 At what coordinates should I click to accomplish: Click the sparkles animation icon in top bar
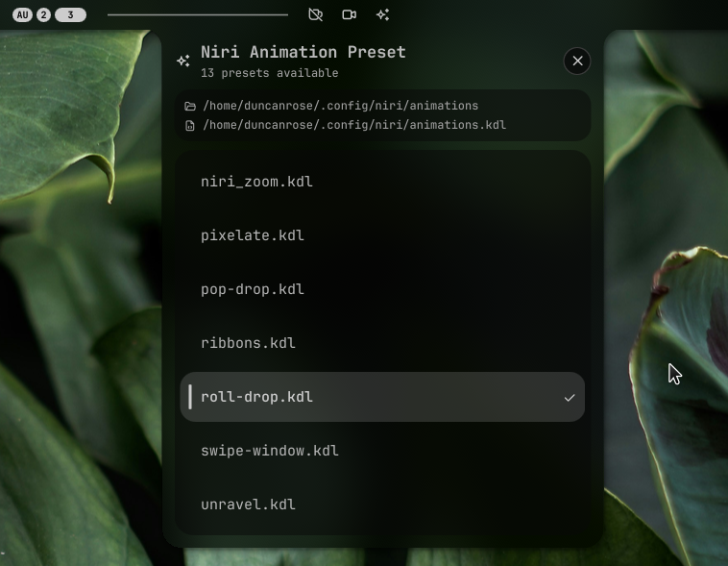point(382,14)
